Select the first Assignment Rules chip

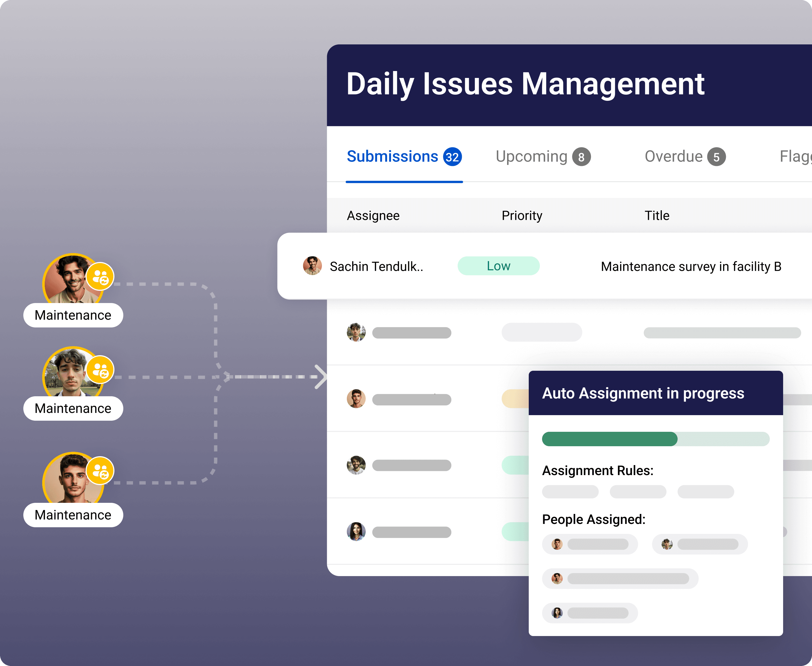(x=570, y=491)
